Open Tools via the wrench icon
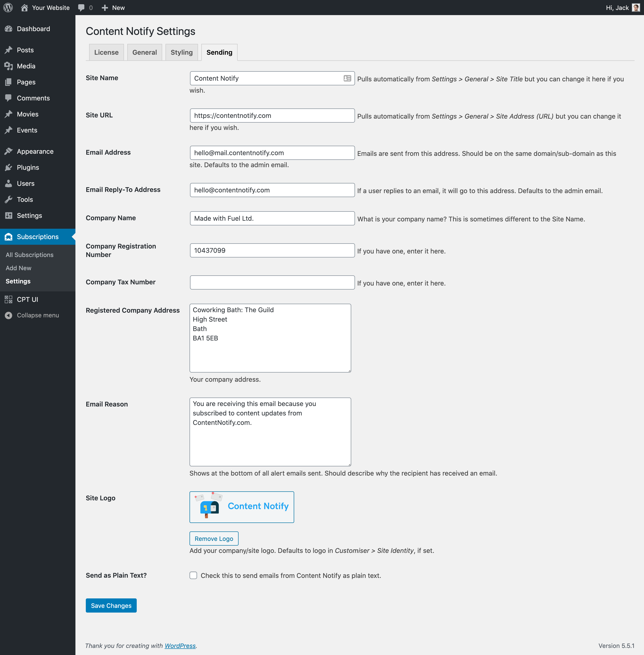This screenshot has height=655, width=644. click(9, 199)
